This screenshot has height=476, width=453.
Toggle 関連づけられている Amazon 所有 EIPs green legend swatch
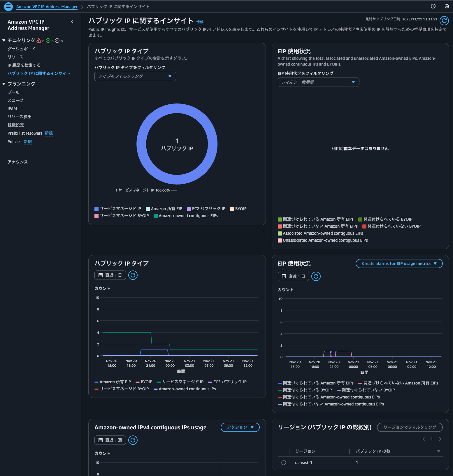280,219
